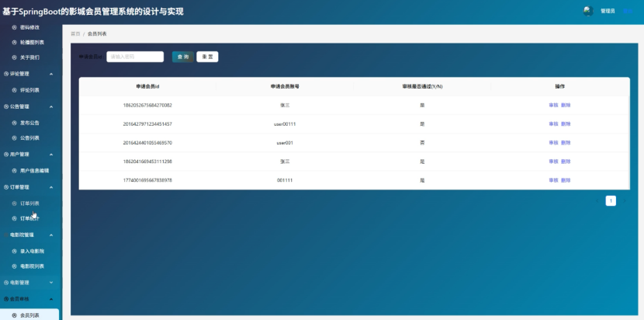644x320 pixels.
Task: Go to 关于我们 in the sidebar
Action: click(29, 57)
